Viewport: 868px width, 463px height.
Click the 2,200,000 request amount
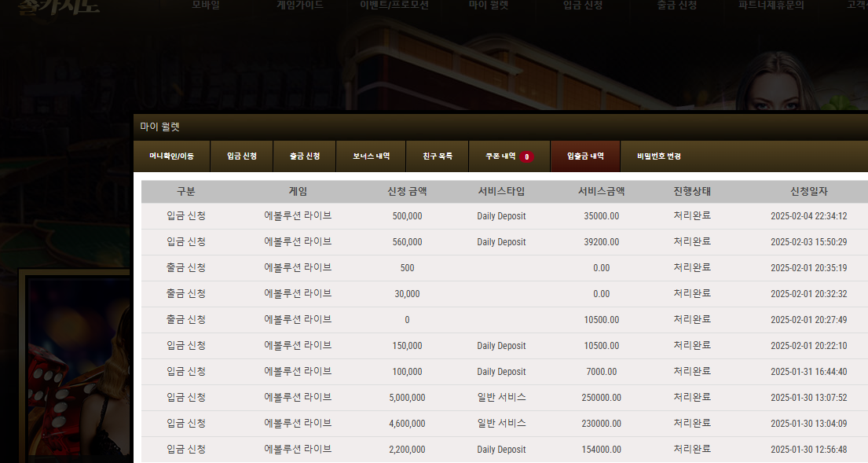407,450
